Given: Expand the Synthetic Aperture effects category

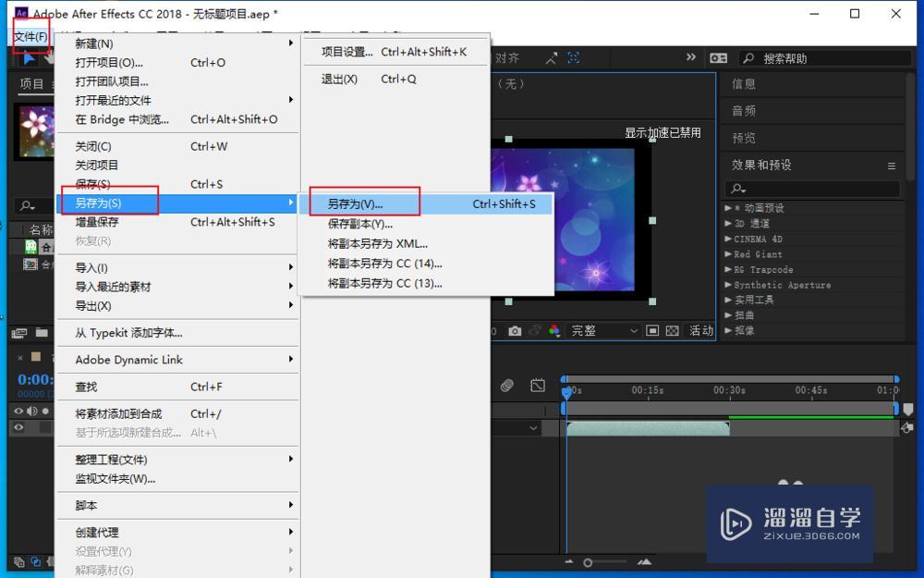Looking at the screenshot, I should (x=728, y=285).
